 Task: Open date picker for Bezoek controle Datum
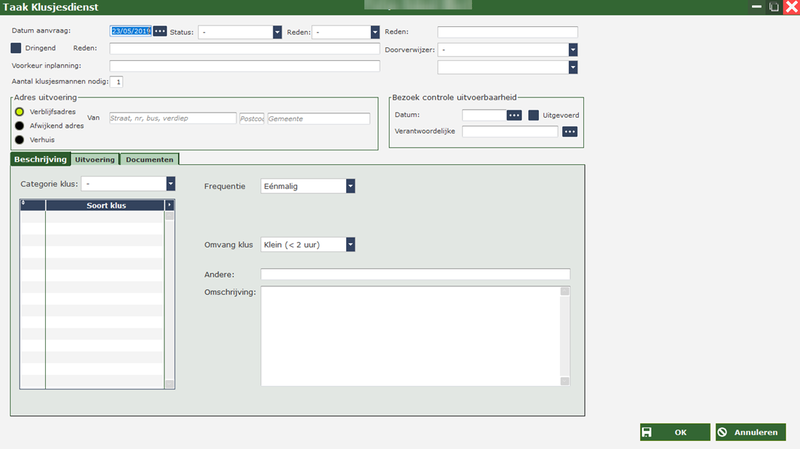(x=514, y=115)
